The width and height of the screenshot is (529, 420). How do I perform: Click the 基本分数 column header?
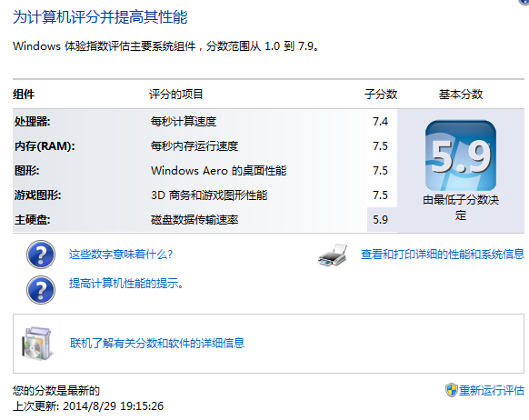[461, 95]
